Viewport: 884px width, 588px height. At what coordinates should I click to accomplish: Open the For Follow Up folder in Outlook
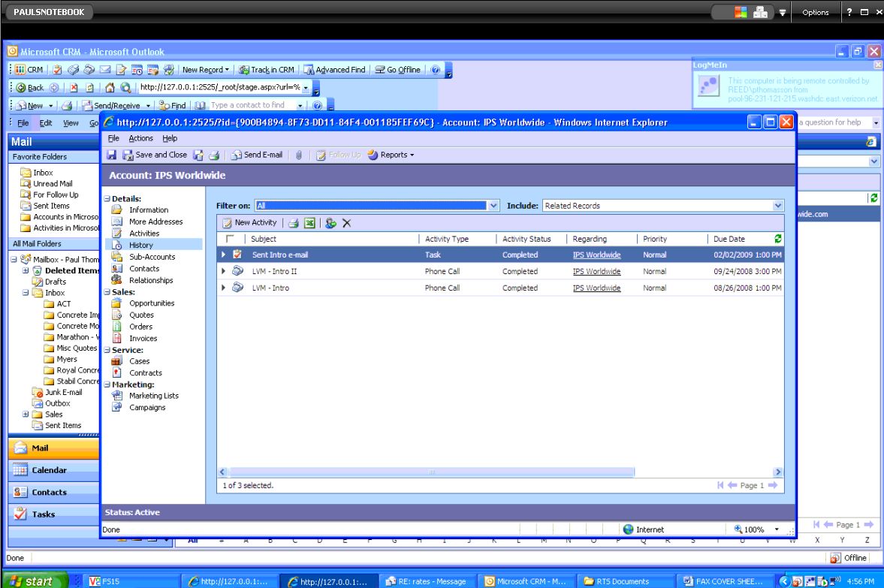[56, 195]
